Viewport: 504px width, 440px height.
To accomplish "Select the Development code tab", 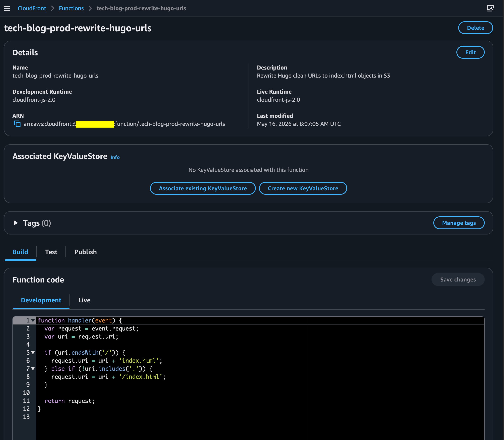I will point(41,300).
